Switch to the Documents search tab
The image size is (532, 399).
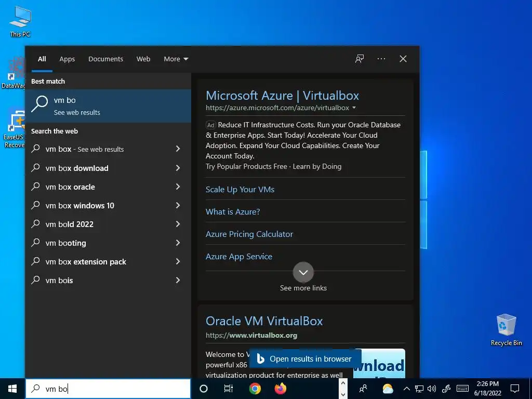[105, 59]
